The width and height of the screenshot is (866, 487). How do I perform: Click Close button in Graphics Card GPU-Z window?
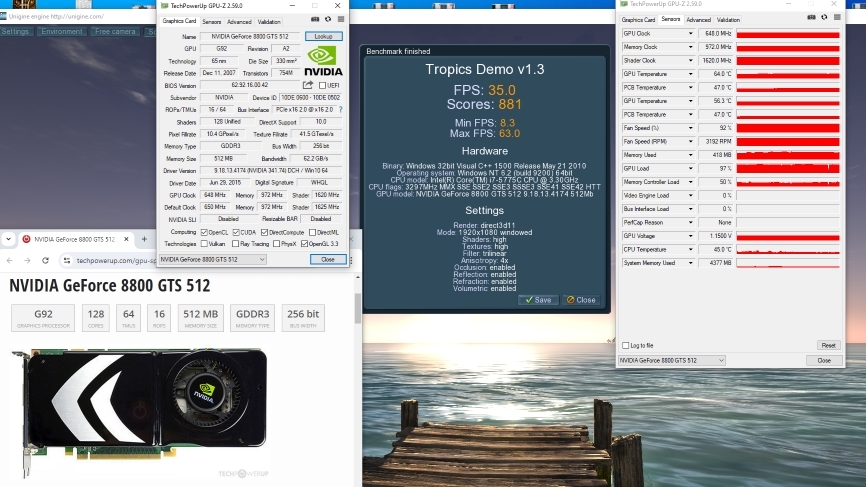tap(328, 260)
